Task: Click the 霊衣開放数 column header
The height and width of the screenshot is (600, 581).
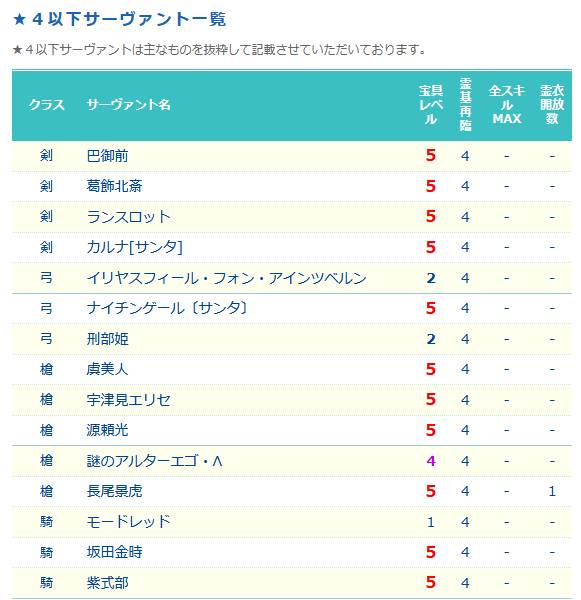Action: point(552,104)
